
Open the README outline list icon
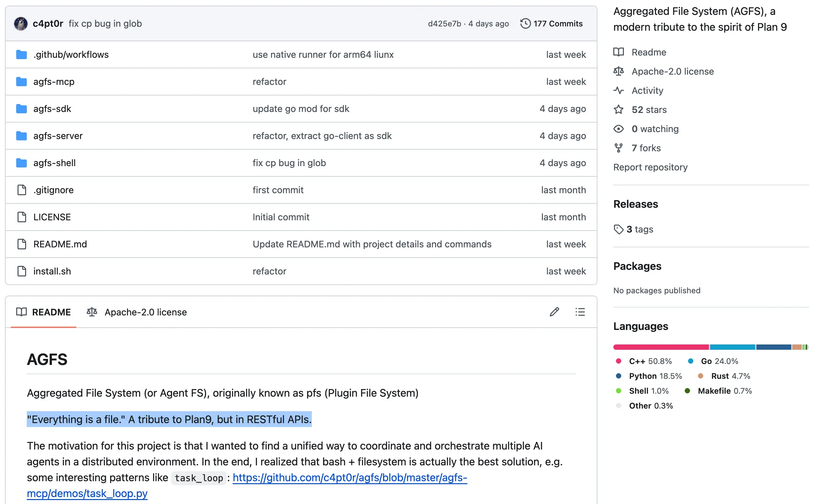pyautogui.click(x=580, y=312)
